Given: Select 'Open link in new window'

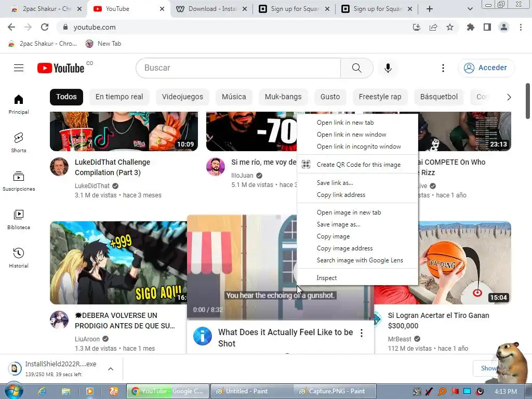Looking at the screenshot, I should 357,135.
